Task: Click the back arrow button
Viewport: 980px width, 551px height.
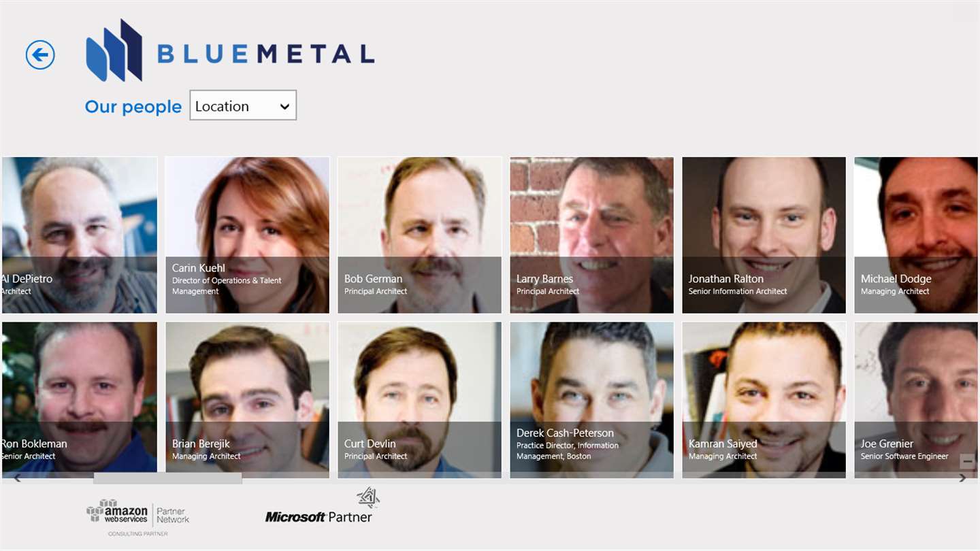Action: pos(40,54)
